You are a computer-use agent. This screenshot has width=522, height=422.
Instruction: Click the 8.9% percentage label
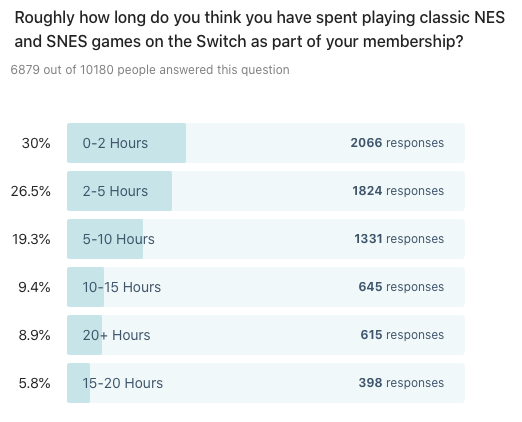coord(34,335)
